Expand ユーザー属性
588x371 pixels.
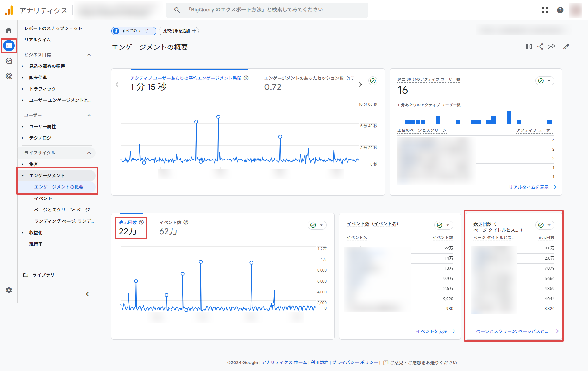pos(23,127)
